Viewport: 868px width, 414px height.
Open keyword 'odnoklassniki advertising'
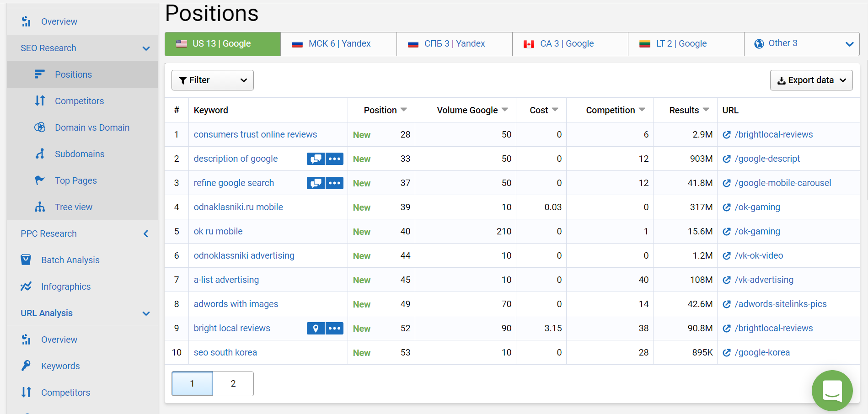[244, 255]
